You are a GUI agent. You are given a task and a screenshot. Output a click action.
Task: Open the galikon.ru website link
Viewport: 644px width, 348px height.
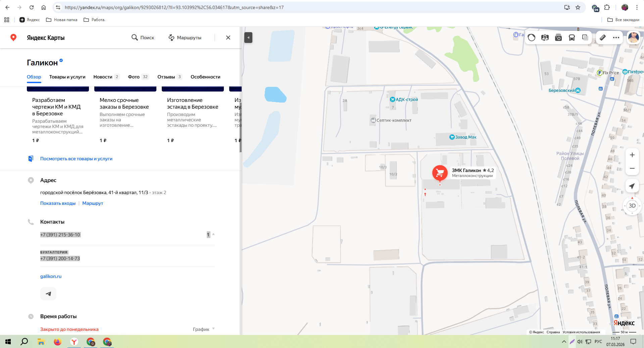(51, 276)
